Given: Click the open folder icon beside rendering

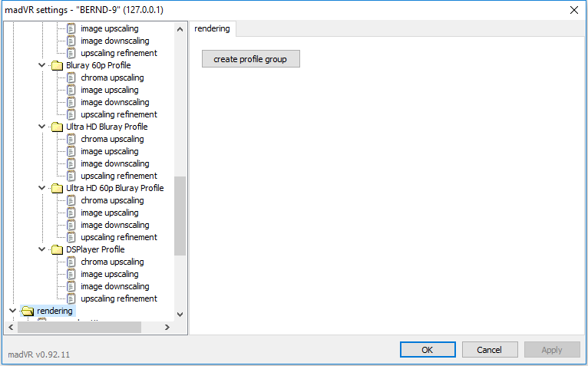Looking at the screenshot, I should point(28,311).
